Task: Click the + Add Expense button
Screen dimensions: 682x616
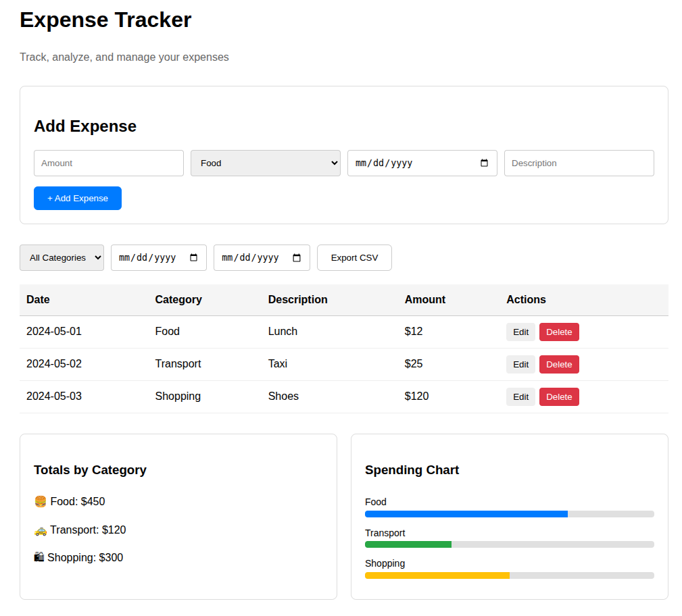Action: click(x=77, y=198)
